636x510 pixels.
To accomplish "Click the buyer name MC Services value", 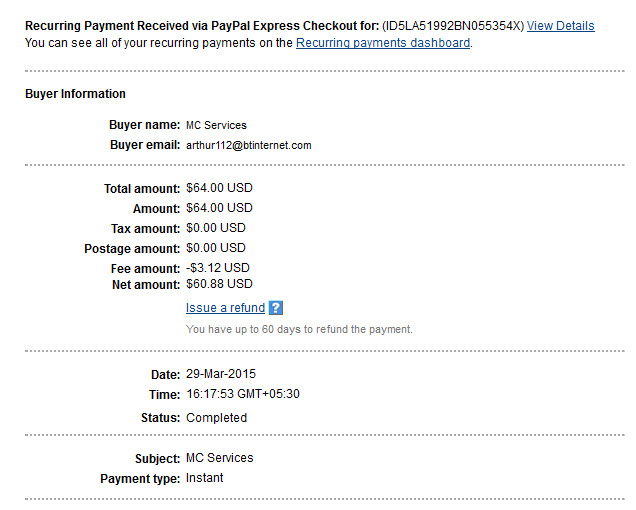I will tap(216, 125).
